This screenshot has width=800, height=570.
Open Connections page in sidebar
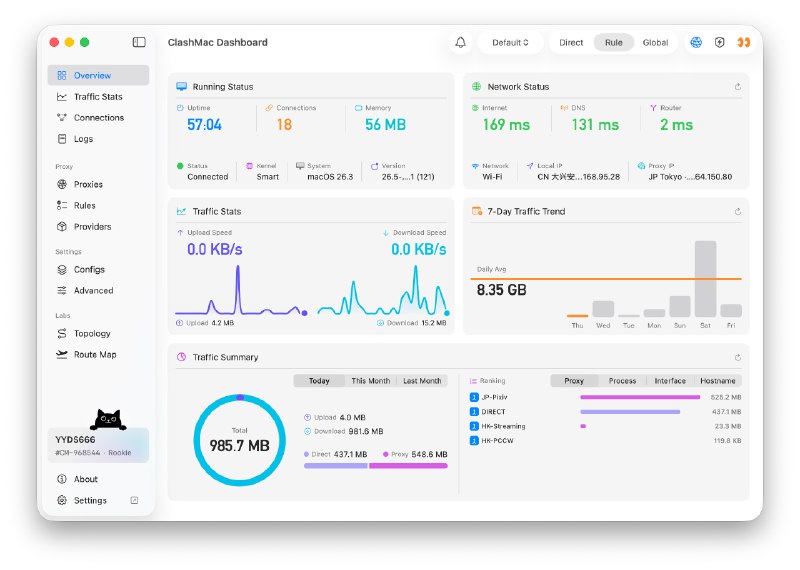[98, 118]
